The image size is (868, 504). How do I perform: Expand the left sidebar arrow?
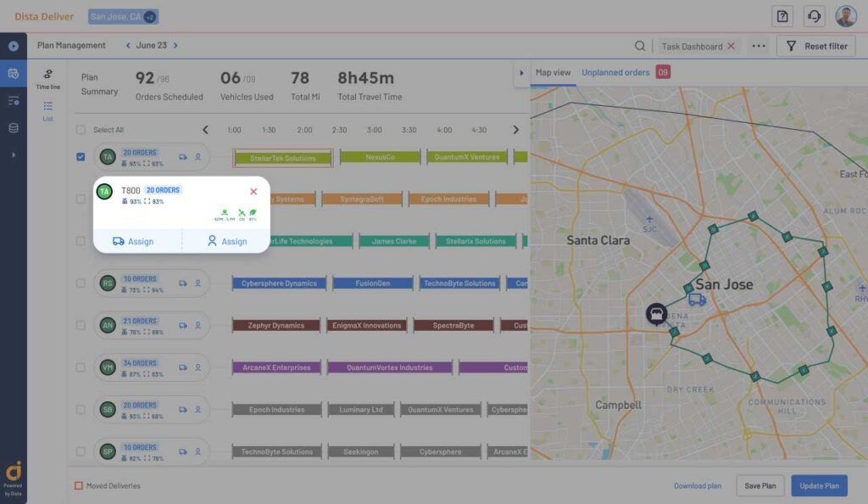click(14, 155)
